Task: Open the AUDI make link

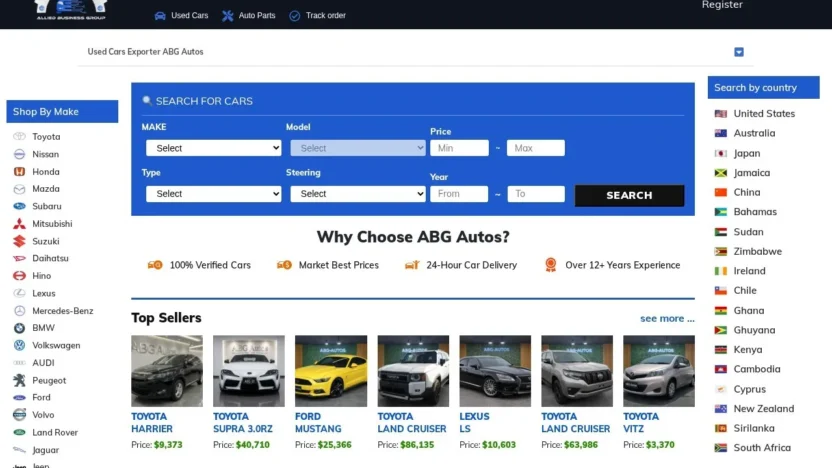Action: tap(43, 363)
